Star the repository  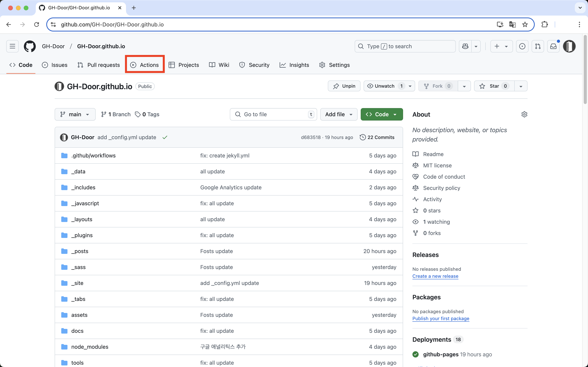(x=494, y=86)
